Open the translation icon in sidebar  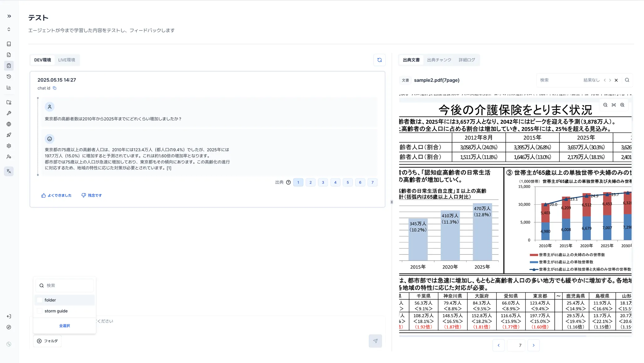pyautogui.click(x=9, y=171)
